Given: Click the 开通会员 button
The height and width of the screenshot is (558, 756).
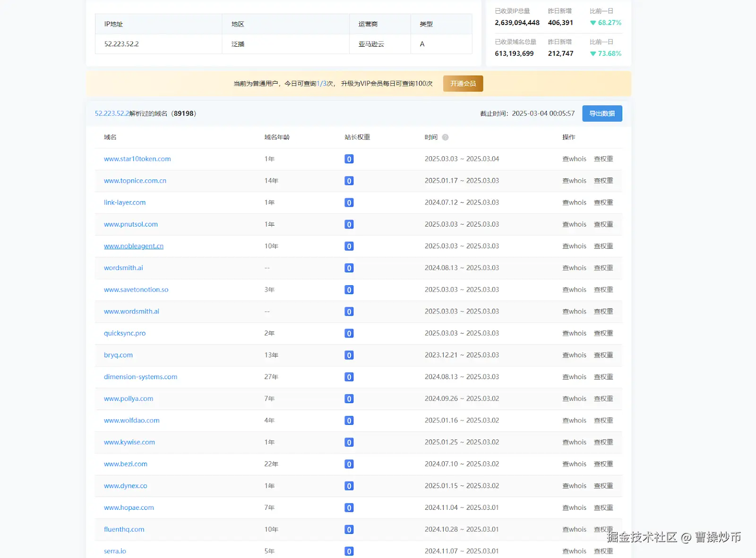Looking at the screenshot, I should 463,84.
